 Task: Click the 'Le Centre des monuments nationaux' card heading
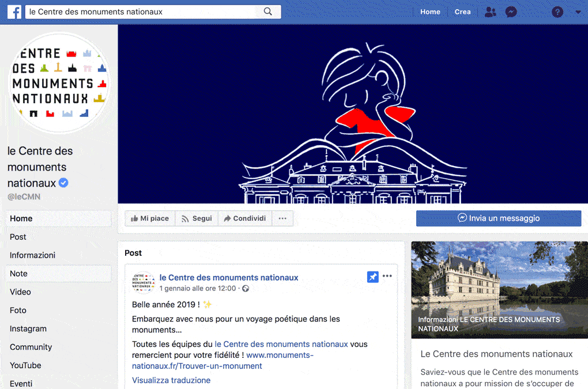pos(496,354)
